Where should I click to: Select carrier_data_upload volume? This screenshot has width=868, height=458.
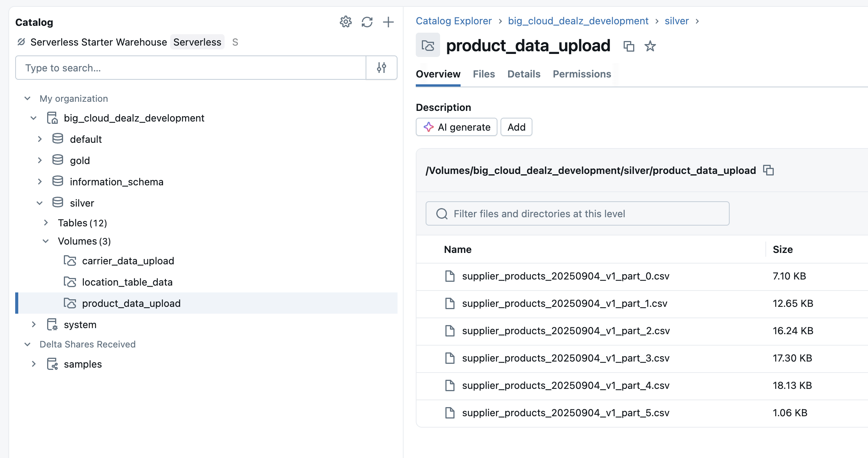128,261
